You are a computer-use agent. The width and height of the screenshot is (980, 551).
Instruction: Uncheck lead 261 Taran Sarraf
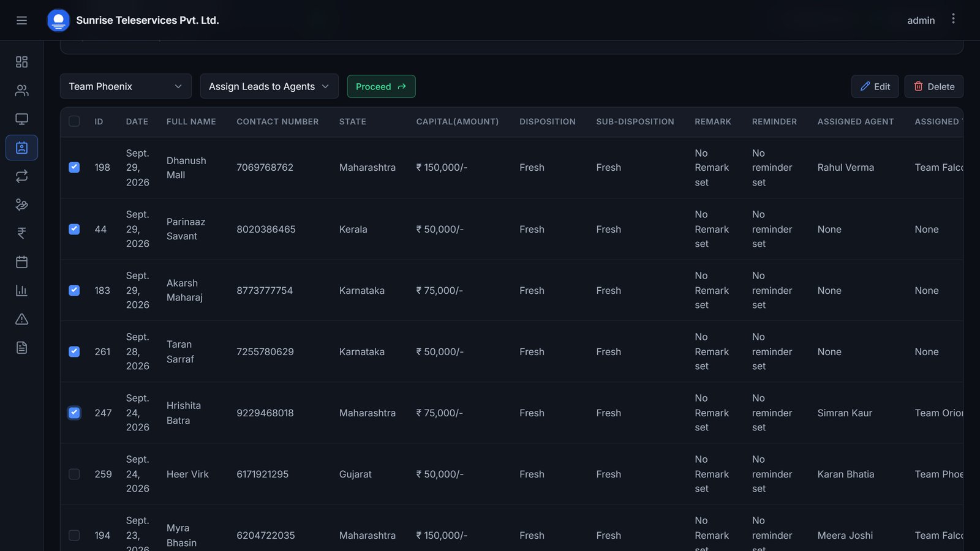[74, 351]
